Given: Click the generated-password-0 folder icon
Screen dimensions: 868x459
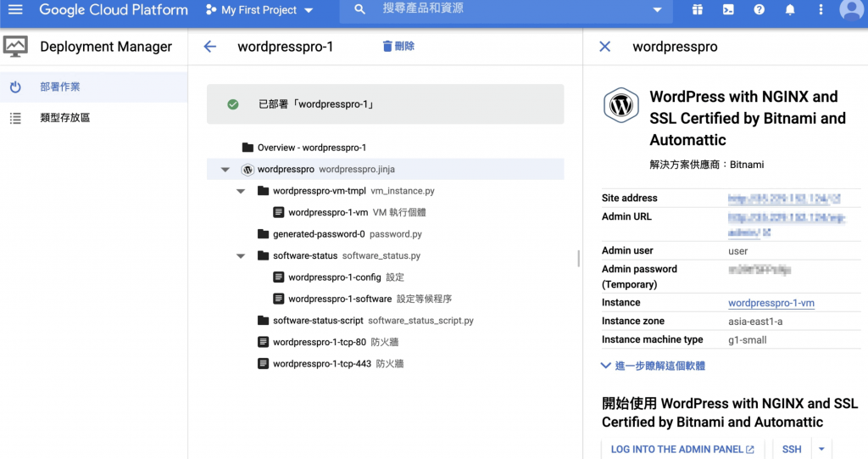Looking at the screenshot, I should click(264, 234).
